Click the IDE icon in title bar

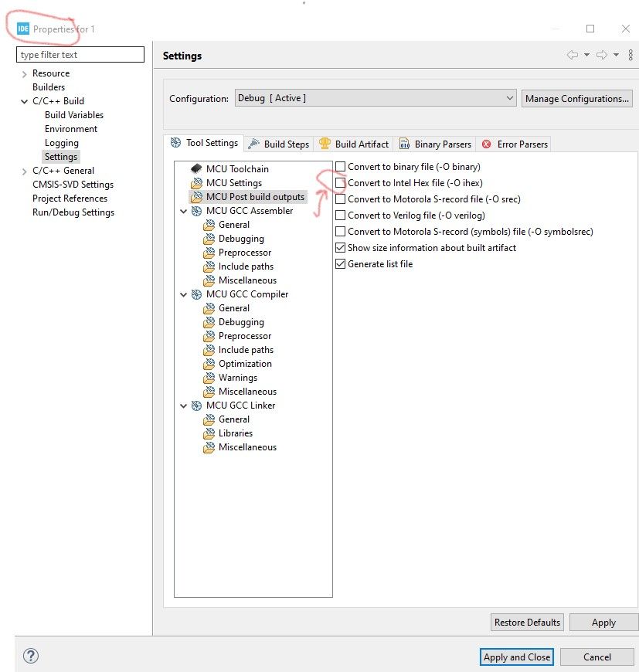tap(23, 29)
